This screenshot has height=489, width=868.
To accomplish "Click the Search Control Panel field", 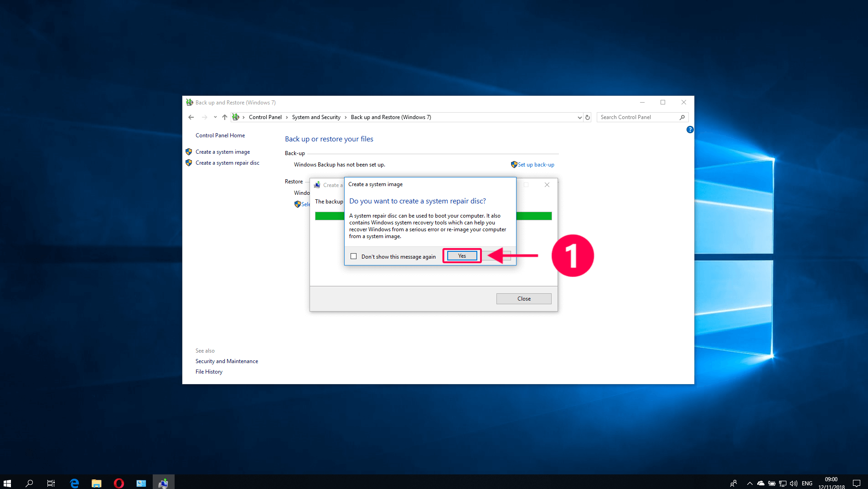I will click(x=642, y=117).
